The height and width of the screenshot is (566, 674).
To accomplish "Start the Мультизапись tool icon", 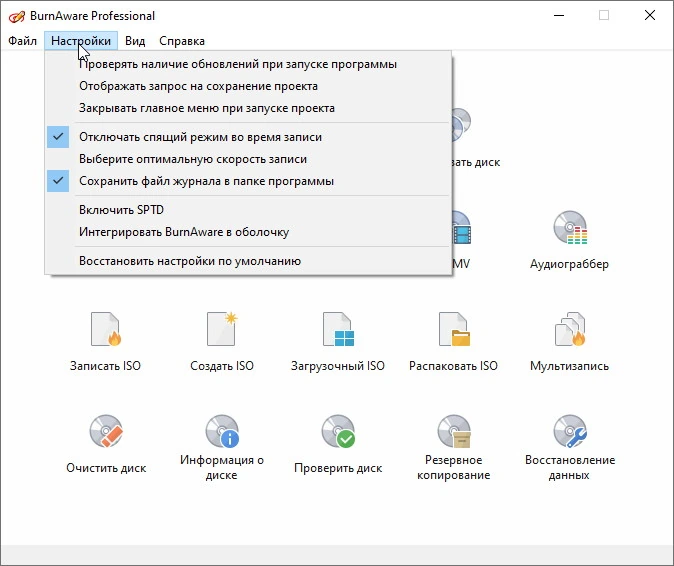I will point(570,329).
